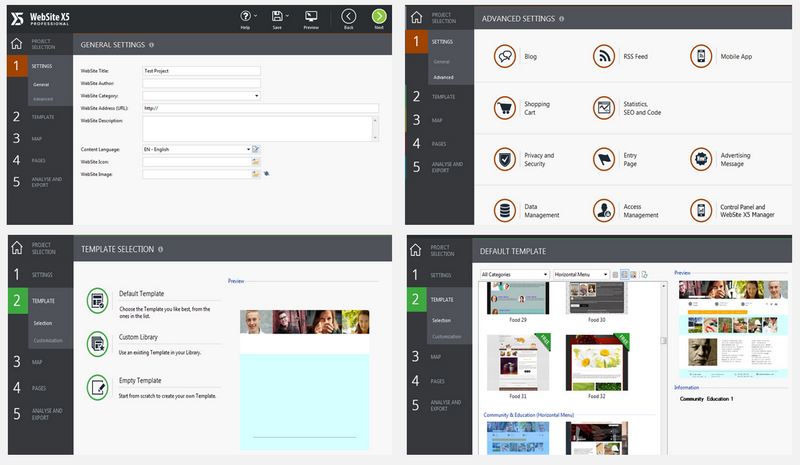Select the Food 32 template thumbnail
The width and height of the screenshot is (800, 465).
[x=597, y=363]
